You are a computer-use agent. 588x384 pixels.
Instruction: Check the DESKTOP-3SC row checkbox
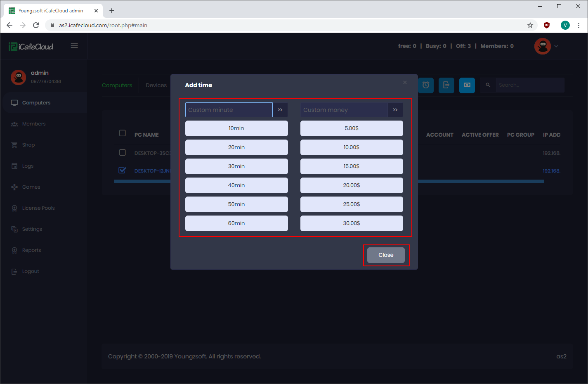click(123, 152)
